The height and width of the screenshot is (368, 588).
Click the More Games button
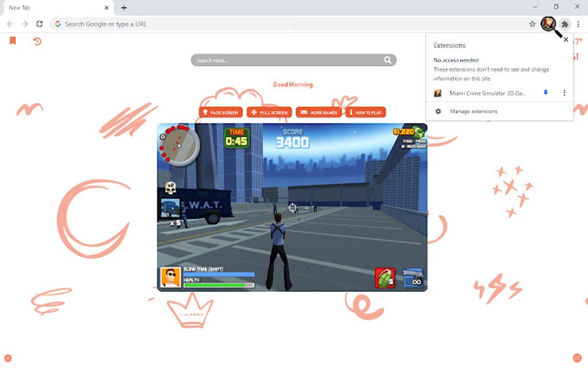319,112
